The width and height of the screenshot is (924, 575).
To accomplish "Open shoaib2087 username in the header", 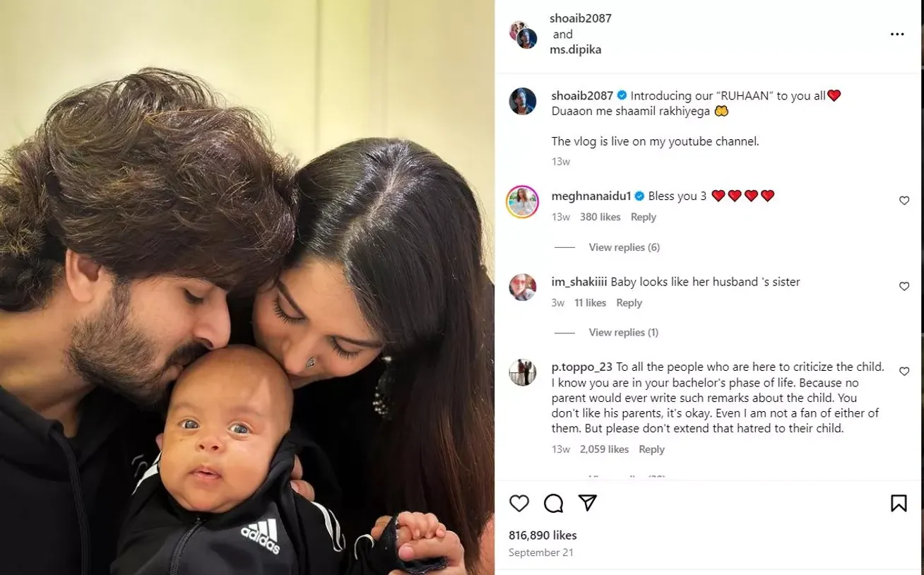I will click(x=581, y=18).
